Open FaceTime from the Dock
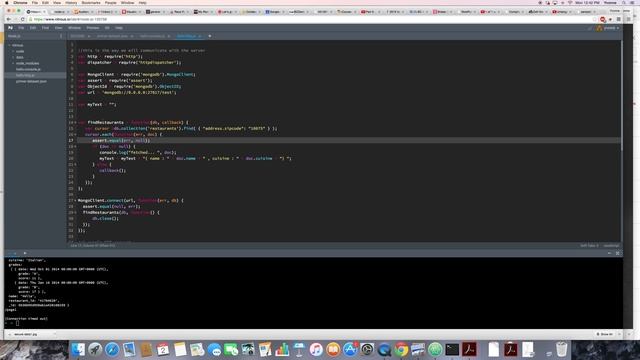This screenshot has height=360, width=640. pyautogui.click(x=231, y=349)
